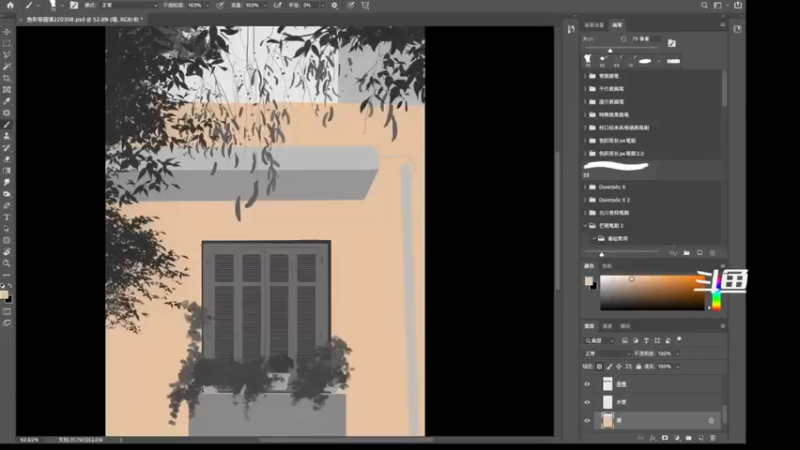Image resolution: width=800 pixels, height=450 pixels.
Task: Toggle airbrush build-up in options bar
Action: click(278, 5)
